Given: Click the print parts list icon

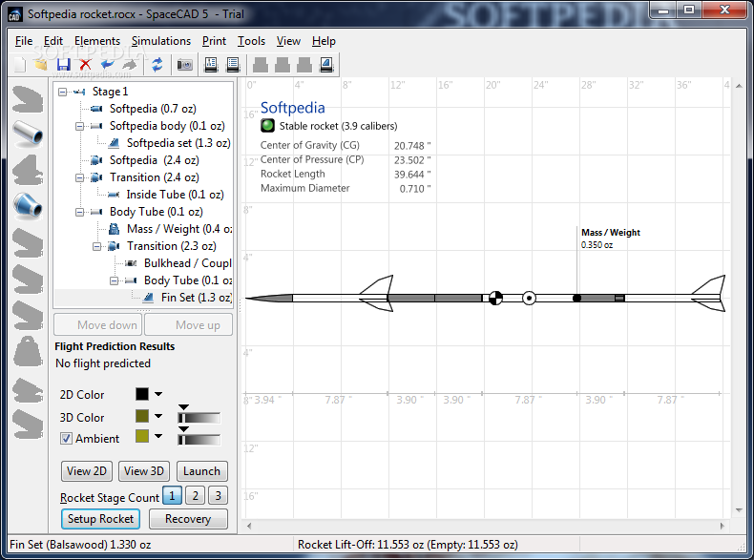Looking at the screenshot, I should pos(233,65).
